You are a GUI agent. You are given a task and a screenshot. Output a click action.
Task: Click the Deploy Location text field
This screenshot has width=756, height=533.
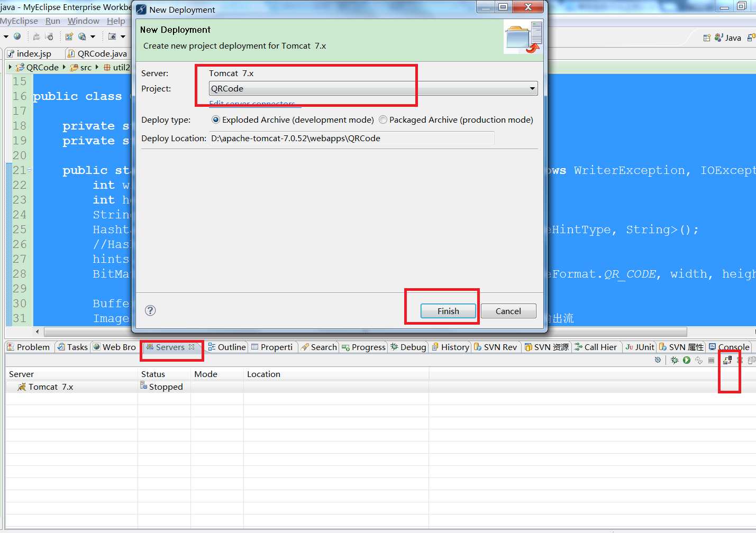pos(352,138)
